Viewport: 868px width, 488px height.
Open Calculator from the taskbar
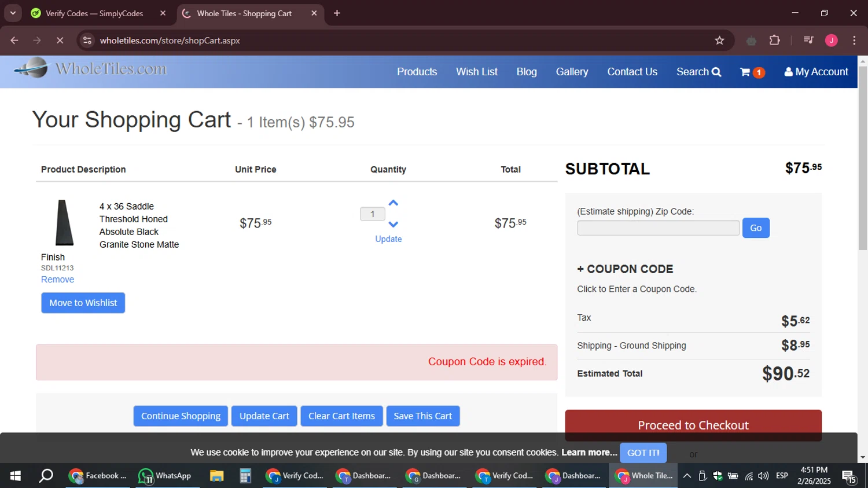click(x=245, y=476)
